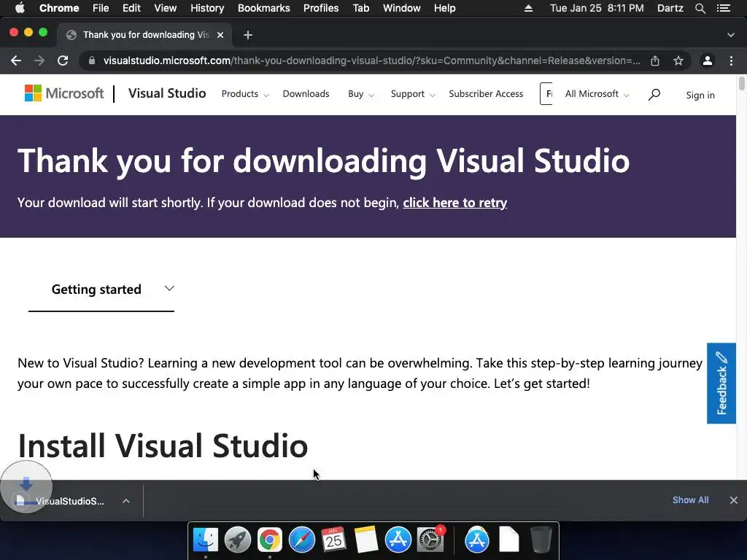Click the Dartz user name in the menu bar
The width and height of the screenshot is (747, 560).
670,8
